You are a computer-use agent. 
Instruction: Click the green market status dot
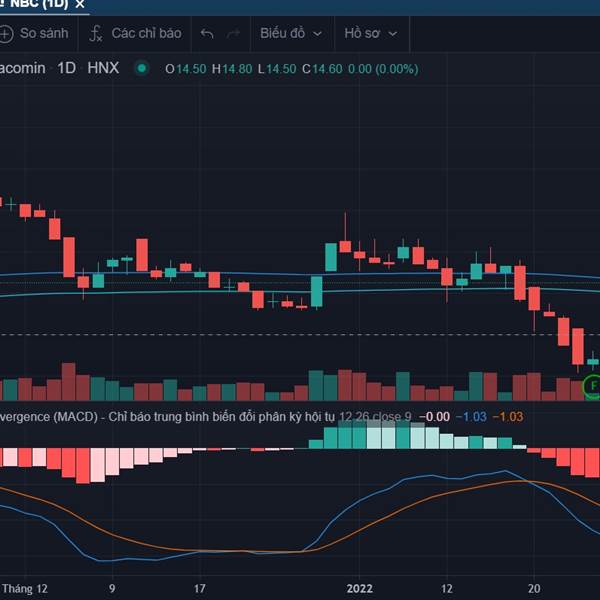[x=142, y=68]
